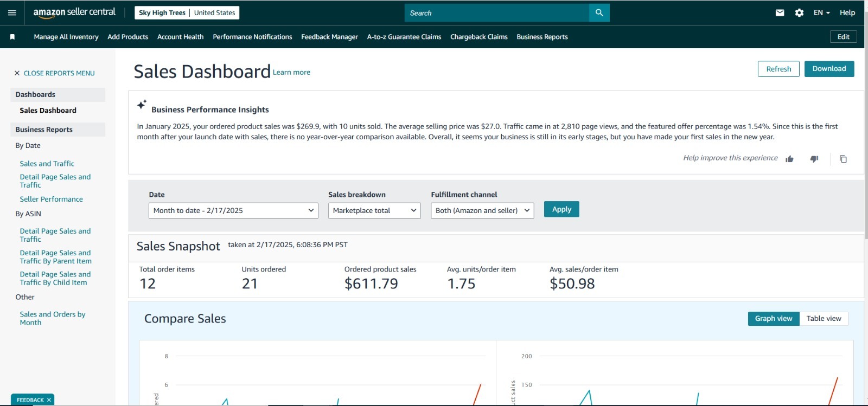The image size is (868, 406).
Task: Open the Date range dropdown
Action: tap(233, 210)
